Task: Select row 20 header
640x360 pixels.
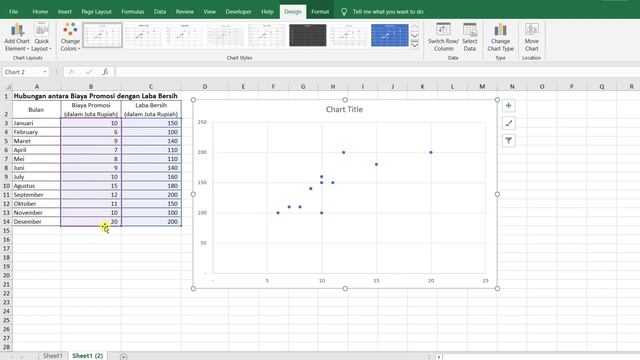Action: 6,276
